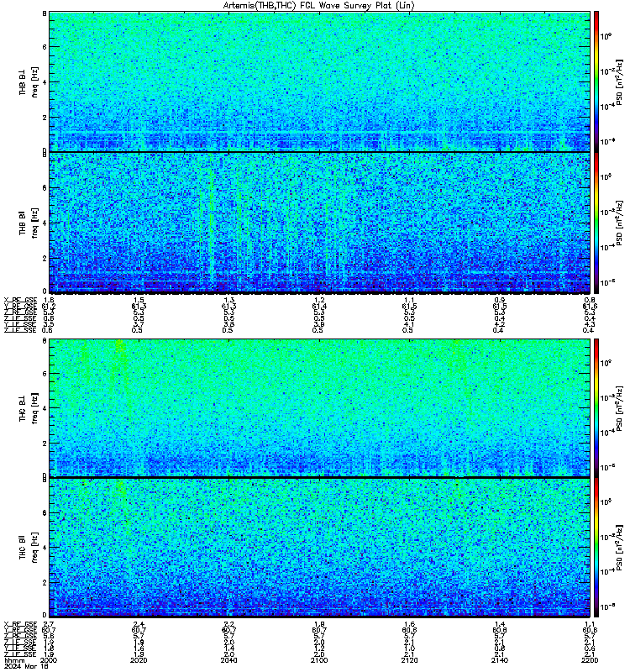The image size is (630, 672).
Task: Click the 'THC B⊥ freq [Hz]' axis label
Action: click(x=29, y=407)
